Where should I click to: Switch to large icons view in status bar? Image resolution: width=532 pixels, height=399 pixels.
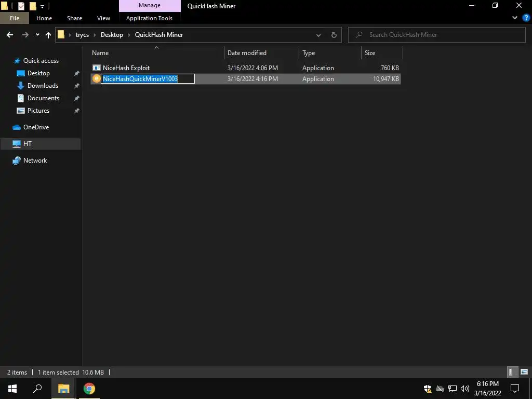coord(524,372)
